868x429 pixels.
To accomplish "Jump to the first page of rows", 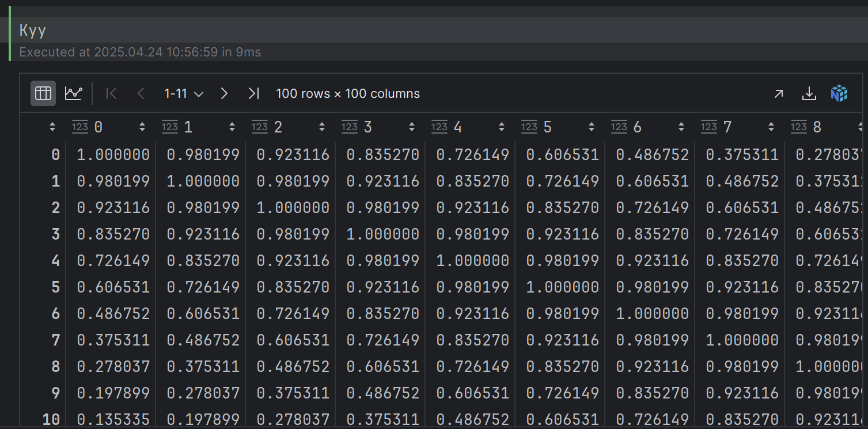I will [x=112, y=93].
